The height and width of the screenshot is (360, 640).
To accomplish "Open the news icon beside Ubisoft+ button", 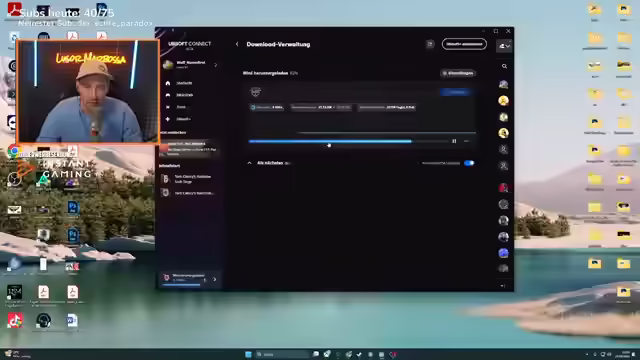I will (430, 44).
